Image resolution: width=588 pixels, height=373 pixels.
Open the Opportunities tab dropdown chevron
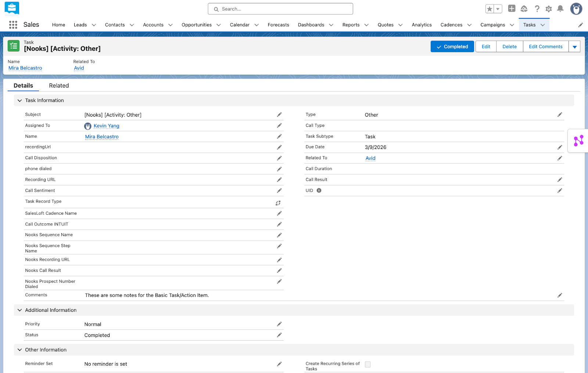219,25
